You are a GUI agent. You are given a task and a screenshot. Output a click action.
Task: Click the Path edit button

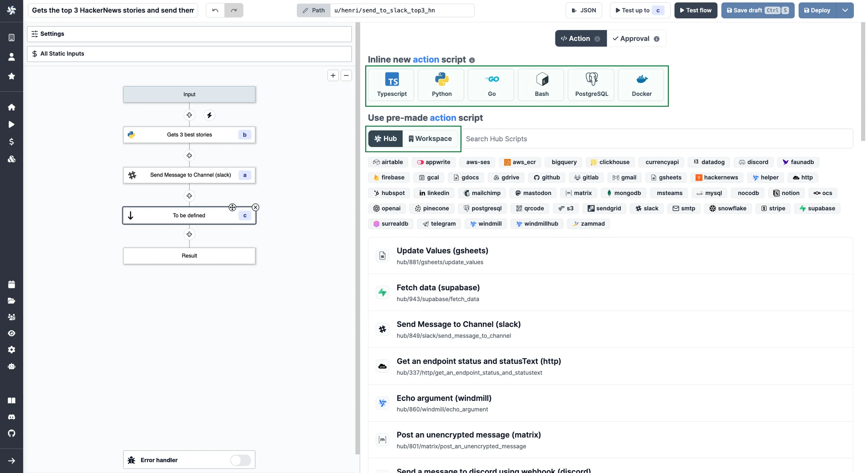tap(314, 10)
